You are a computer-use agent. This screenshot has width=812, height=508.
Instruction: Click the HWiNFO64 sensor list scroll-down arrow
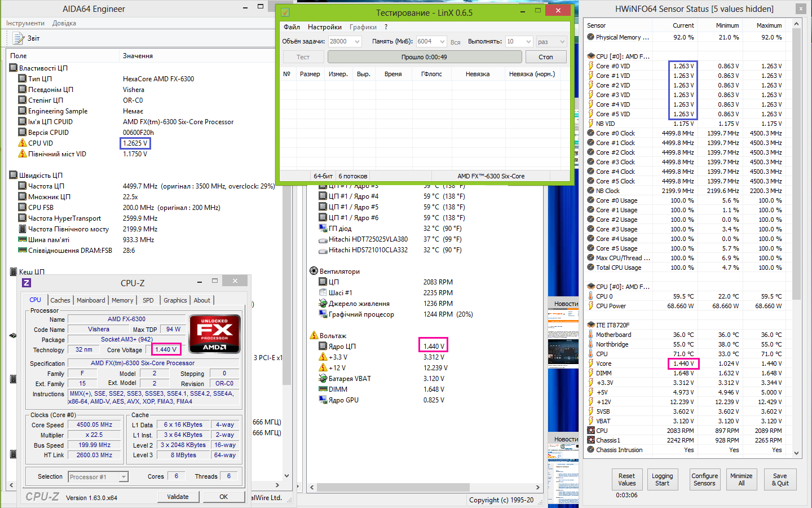797,453
